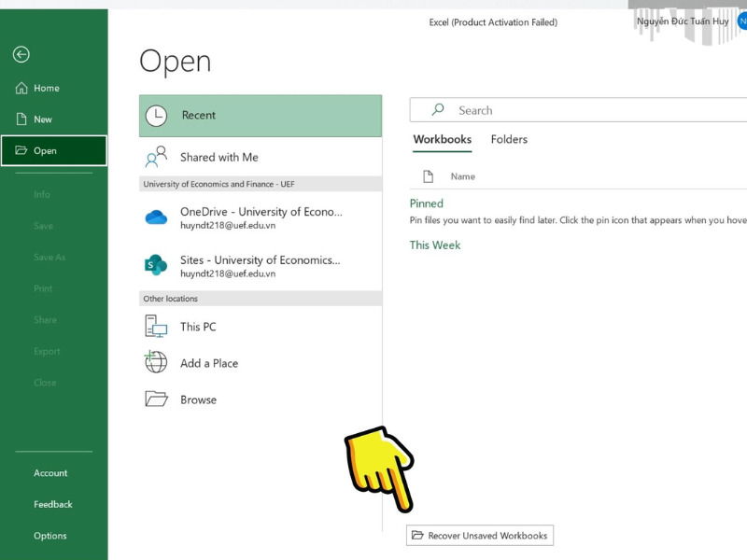Click Browse to find a file
Screen dimensions: 747x560
click(261, 399)
